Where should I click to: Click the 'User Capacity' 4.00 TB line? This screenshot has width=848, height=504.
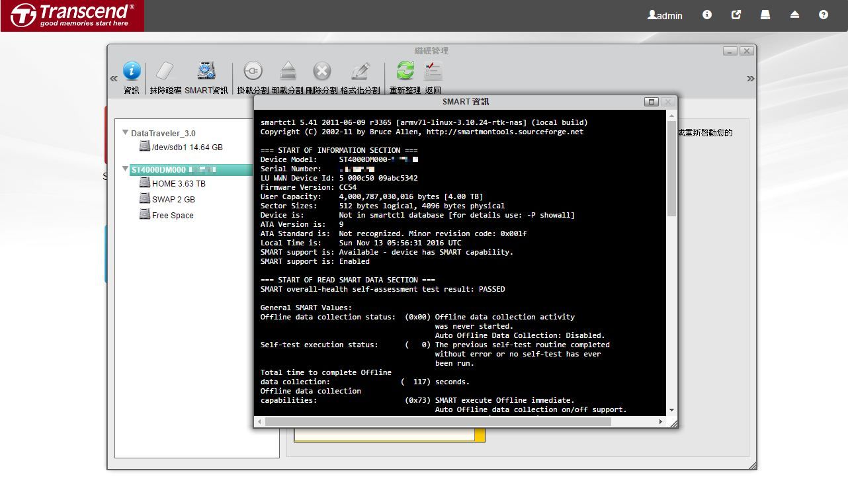coord(372,196)
